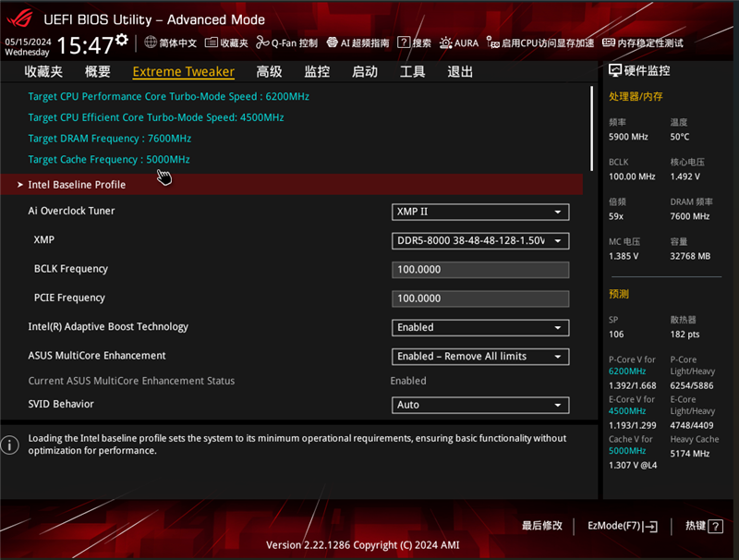This screenshot has height=560, width=739.
Task: Select the Extreme Tweaker tab
Action: click(183, 72)
